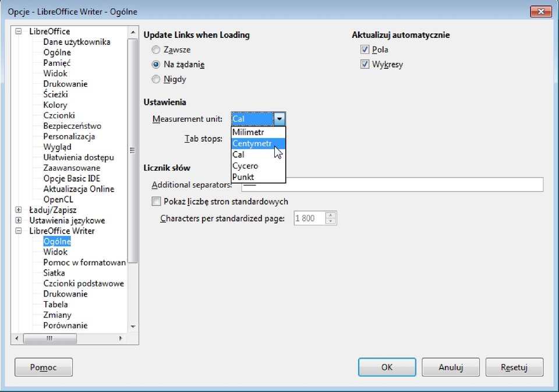
Task: Open Dane użytkownika settings page
Action: click(77, 42)
